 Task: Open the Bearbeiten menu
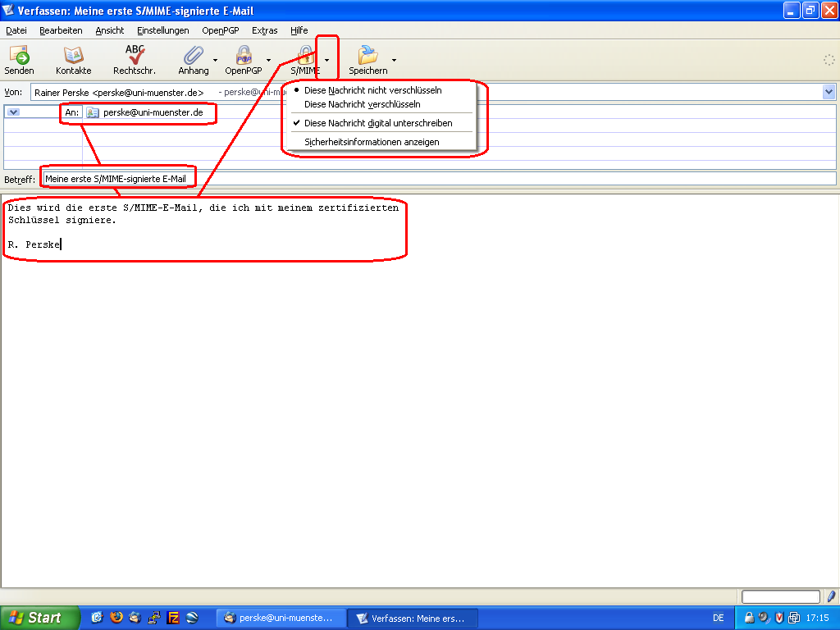61,30
